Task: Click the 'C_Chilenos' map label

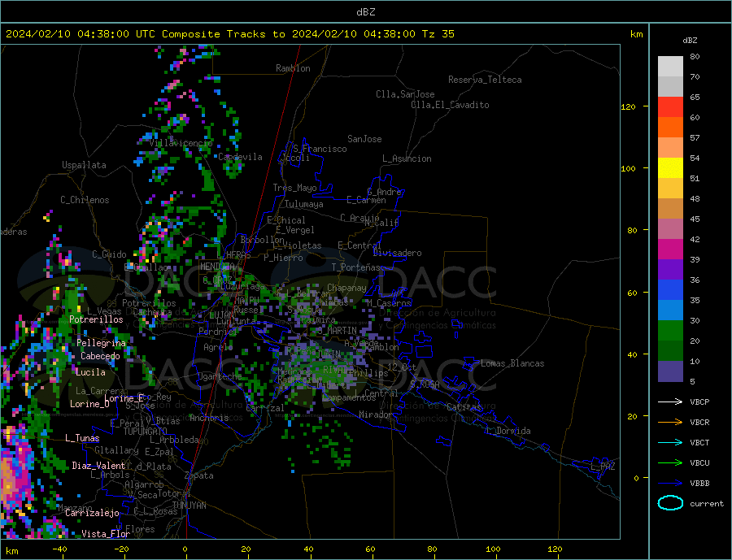Action: (85, 200)
